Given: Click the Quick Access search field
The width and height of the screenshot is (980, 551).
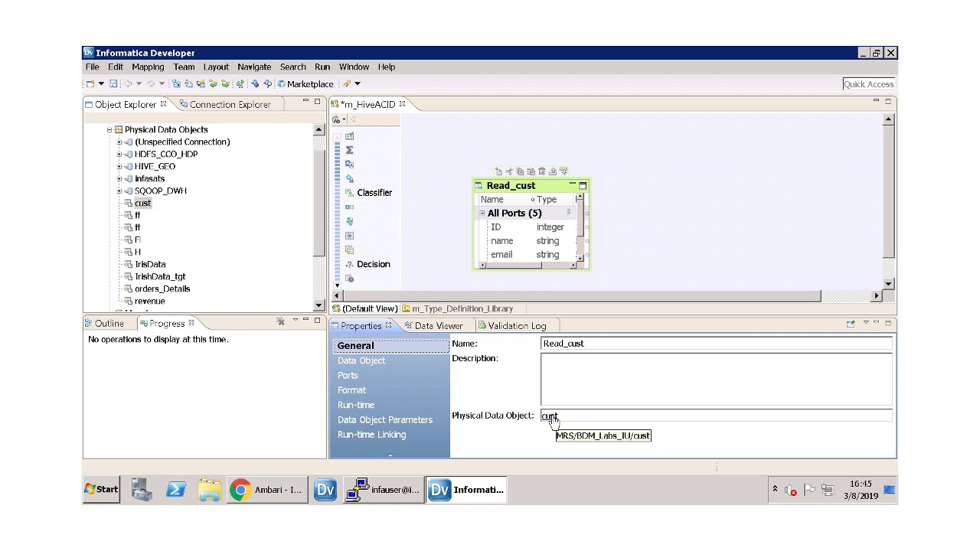Looking at the screenshot, I should [868, 84].
